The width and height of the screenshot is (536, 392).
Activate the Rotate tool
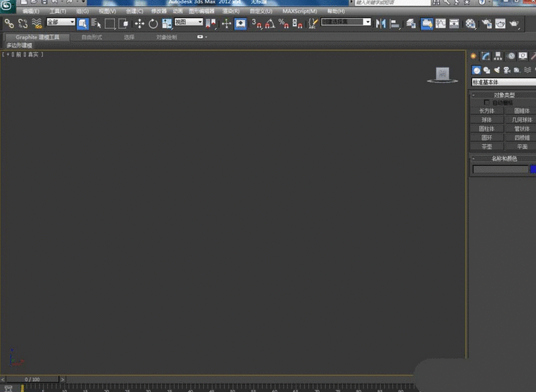(x=153, y=24)
